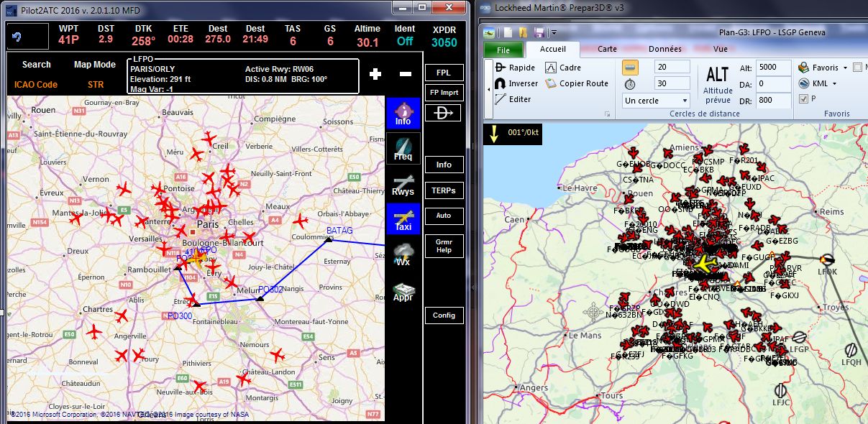Image resolution: width=868 pixels, height=424 pixels.
Task: Click the stopwatch time circle icon
Action: point(631,83)
